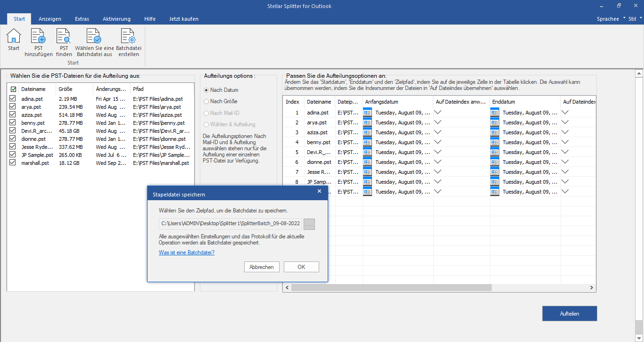644x342 pixels.
Task: Click the Abbrechen button
Action: [262, 267]
